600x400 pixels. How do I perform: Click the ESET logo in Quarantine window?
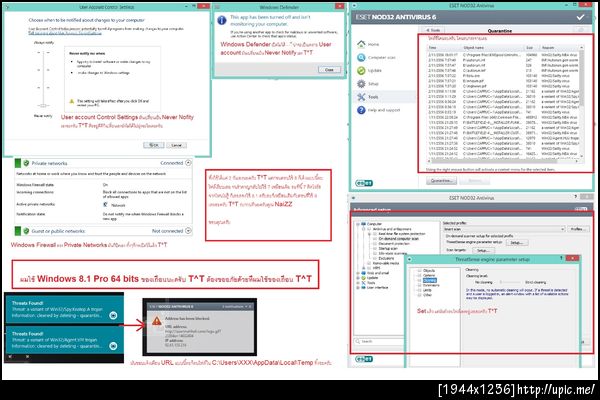tap(364, 183)
